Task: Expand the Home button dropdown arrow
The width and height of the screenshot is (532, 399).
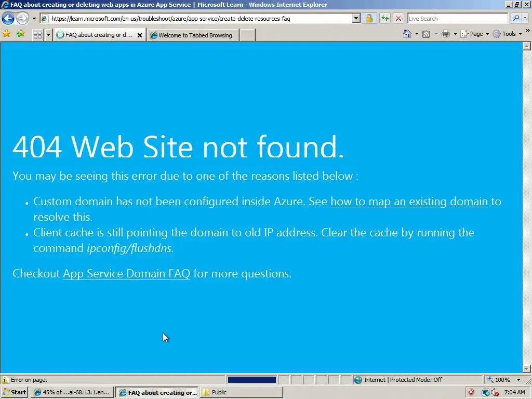Action: click(x=417, y=34)
